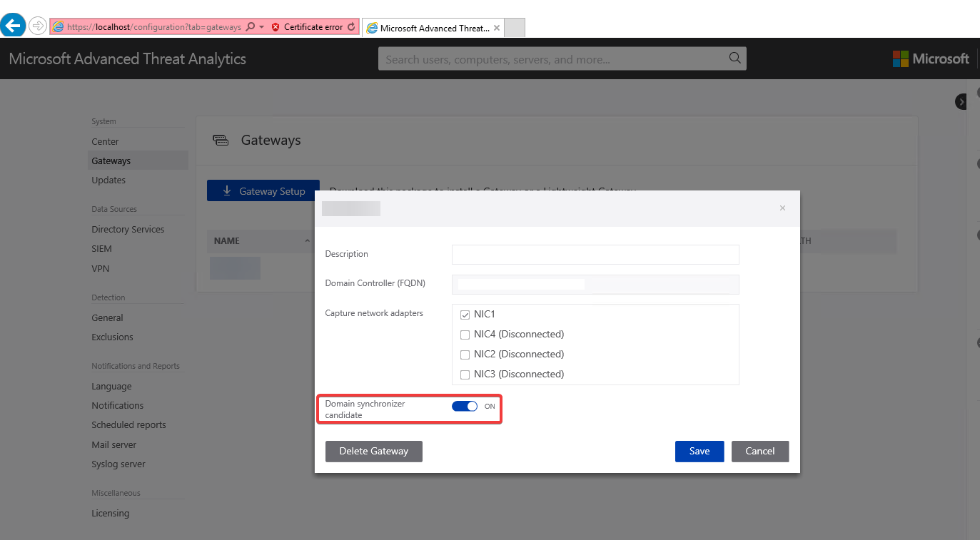Click the search magnifier icon in ATA

(x=734, y=58)
